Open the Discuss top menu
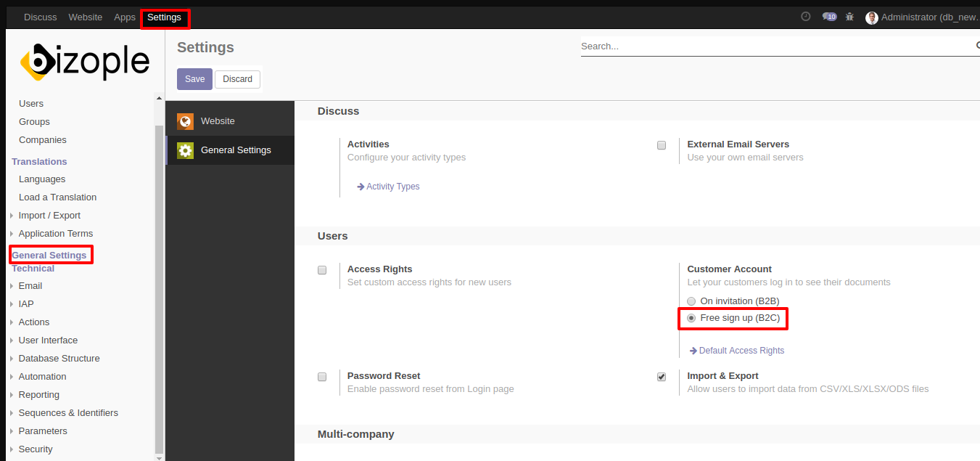This screenshot has height=461, width=980. click(40, 17)
